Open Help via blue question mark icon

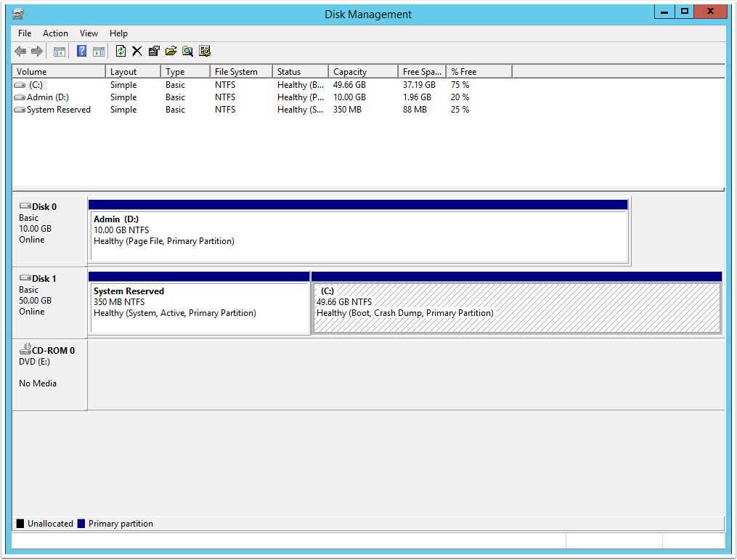(x=81, y=52)
